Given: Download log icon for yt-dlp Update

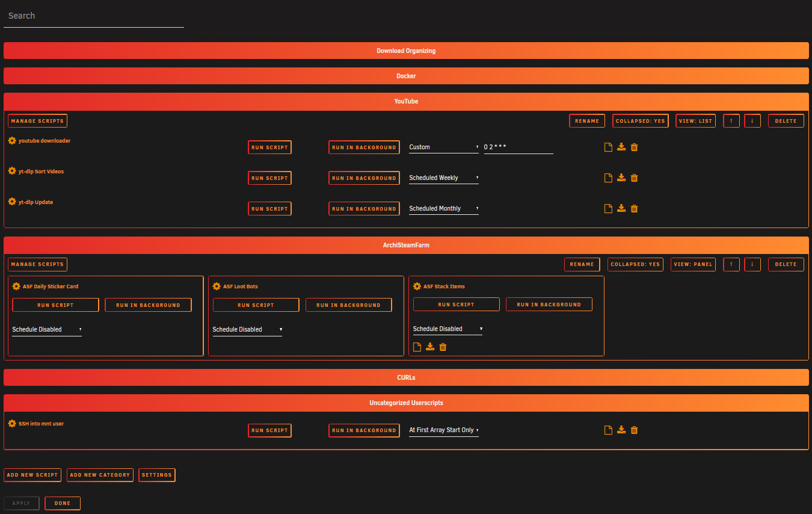Looking at the screenshot, I should click(621, 208).
